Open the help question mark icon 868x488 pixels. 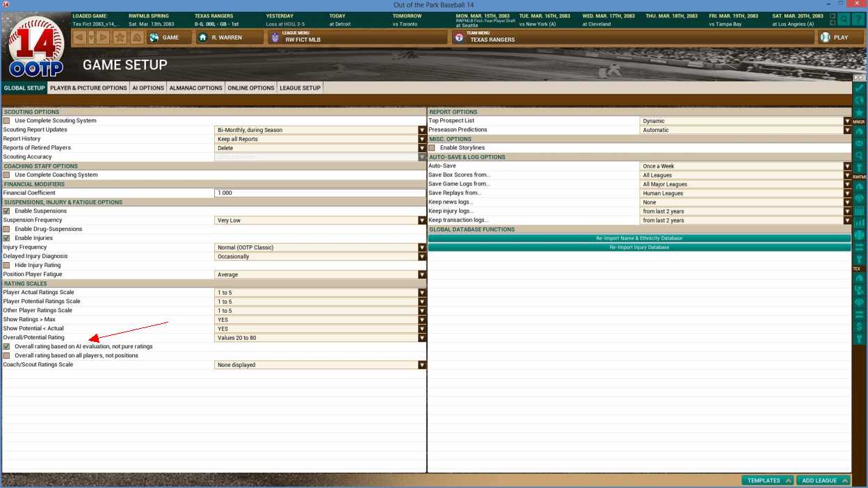[858, 19]
